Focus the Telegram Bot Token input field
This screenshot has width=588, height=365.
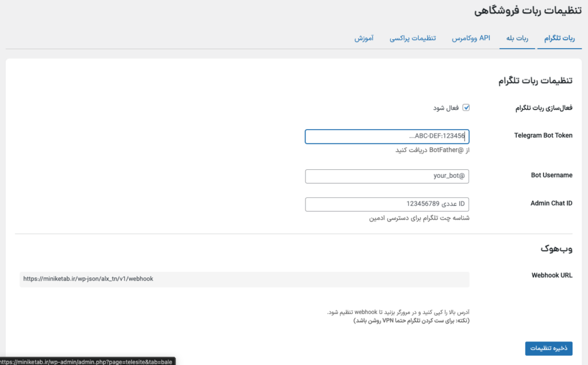click(387, 136)
